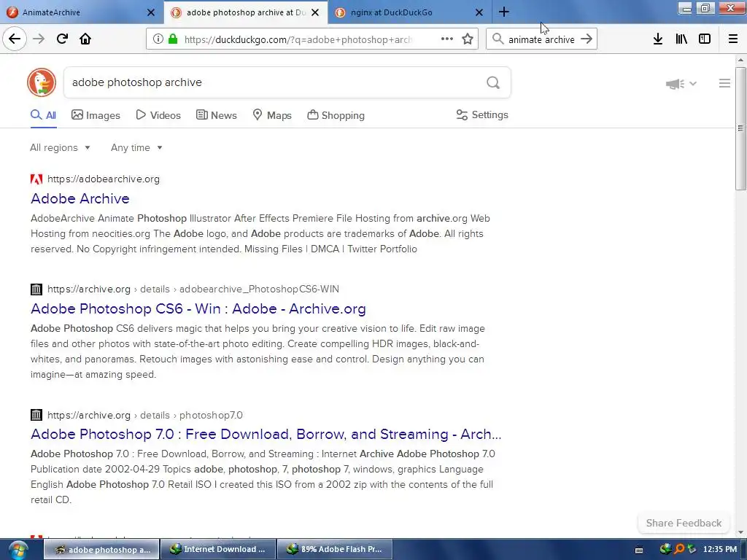Open the DuckDuckGo side menu

click(x=724, y=83)
